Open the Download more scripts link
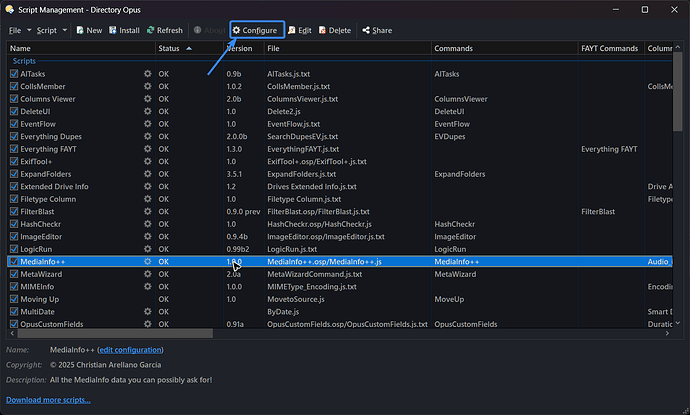 (x=48, y=400)
